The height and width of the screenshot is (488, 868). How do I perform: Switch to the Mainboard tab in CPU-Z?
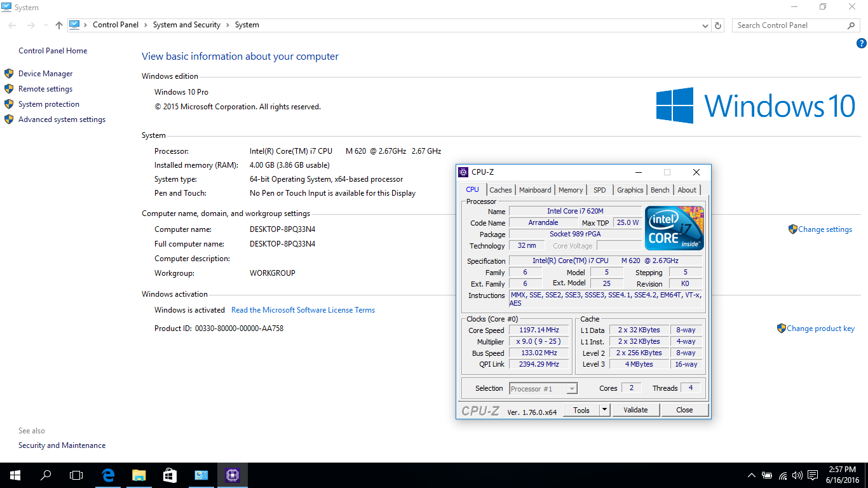[x=535, y=190]
